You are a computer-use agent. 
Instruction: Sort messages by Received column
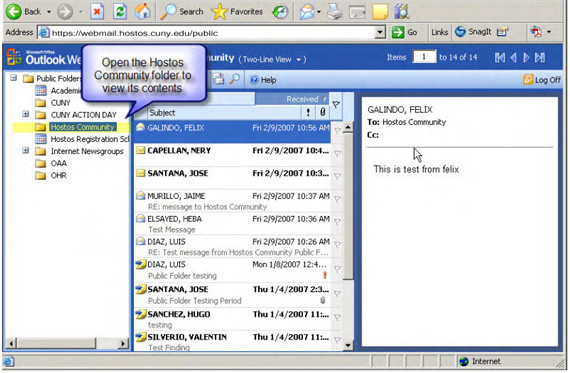[292, 99]
